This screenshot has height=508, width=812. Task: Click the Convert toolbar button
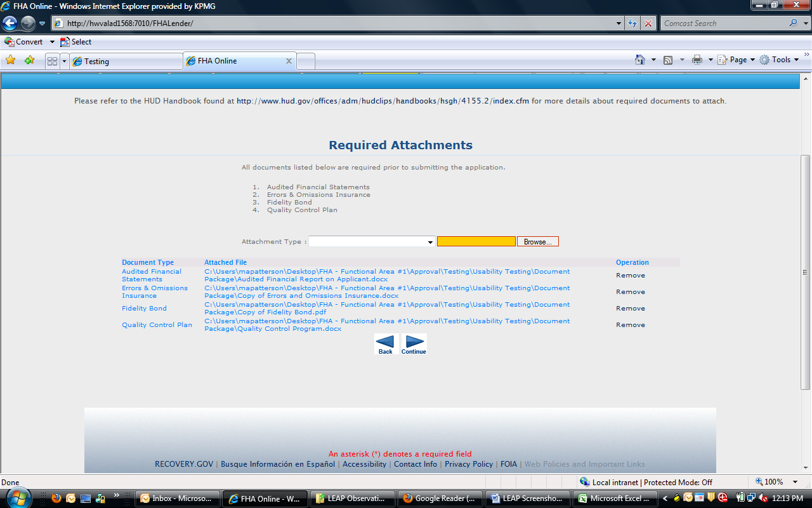24,42
